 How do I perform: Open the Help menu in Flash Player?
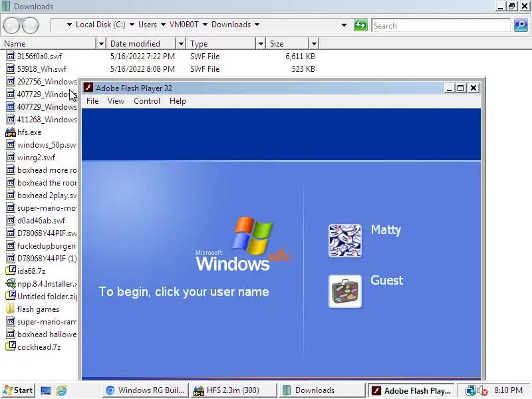point(178,101)
